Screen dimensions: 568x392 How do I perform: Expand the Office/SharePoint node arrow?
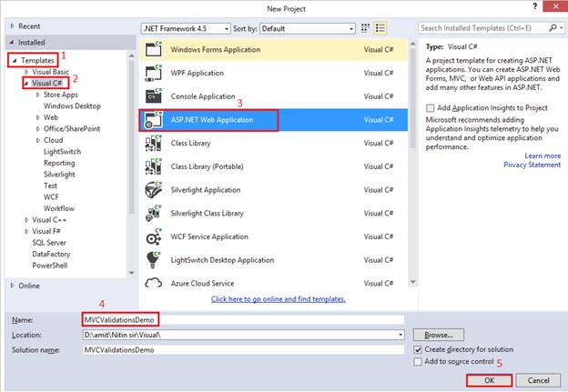(37, 128)
